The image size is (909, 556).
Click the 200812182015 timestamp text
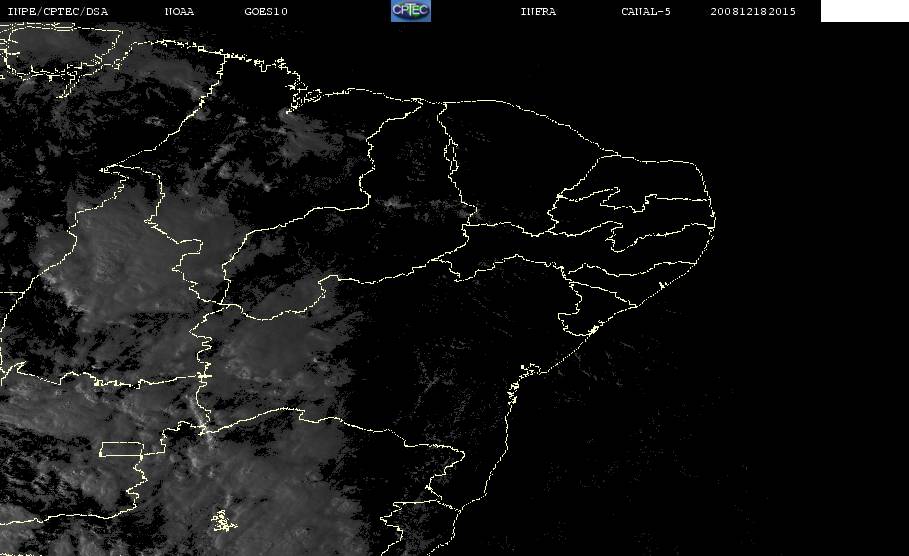pyautogui.click(x=753, y=11)
